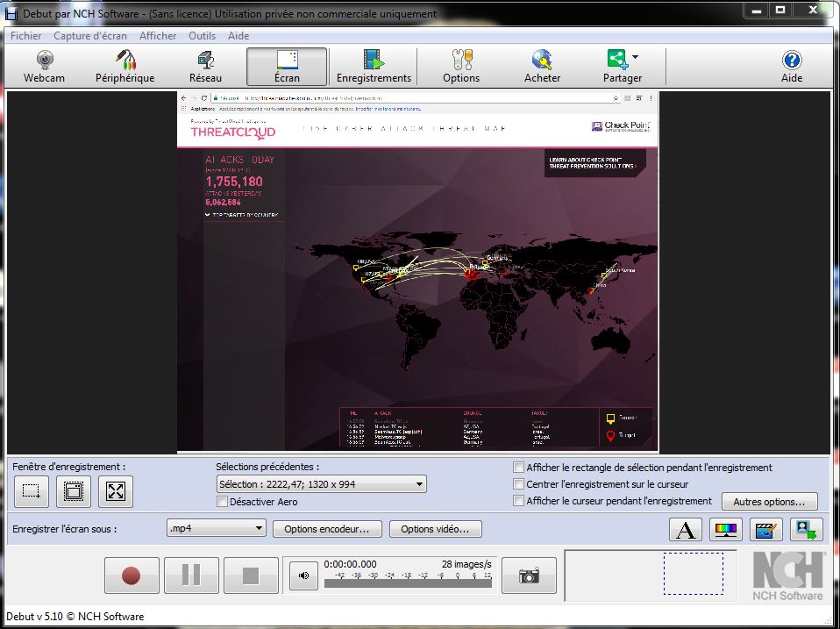Expand Sélections précédentes dropdown

(x=419, y=484)
